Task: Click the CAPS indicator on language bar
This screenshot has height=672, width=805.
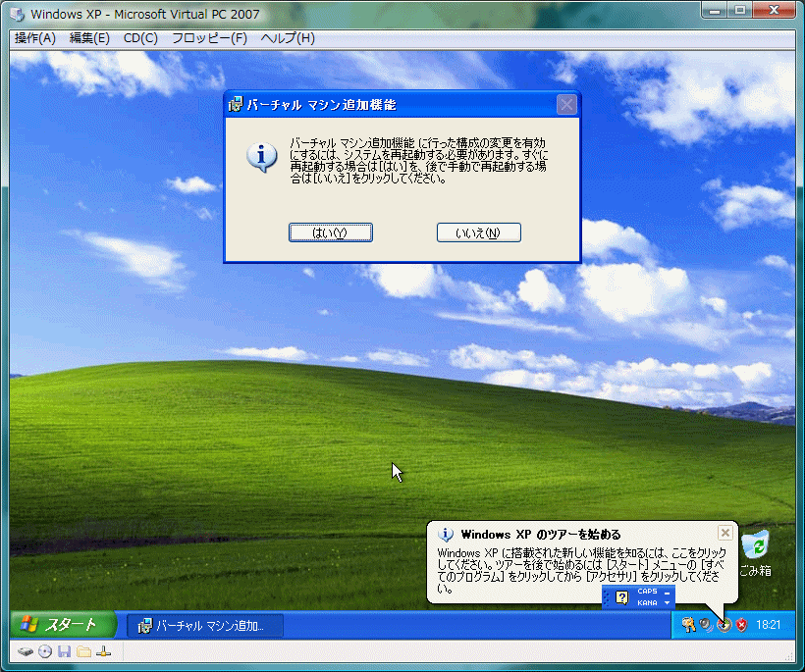Action: pyautogui.click(x=647, y=592)
